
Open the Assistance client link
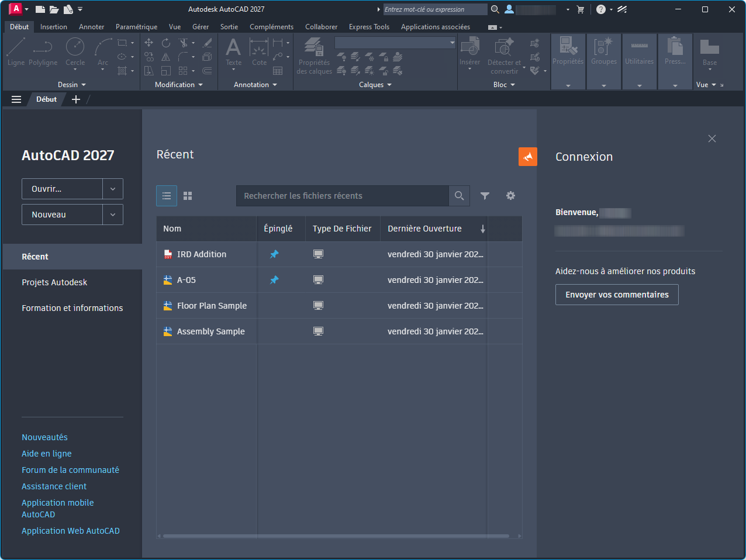tap(54, 486)
